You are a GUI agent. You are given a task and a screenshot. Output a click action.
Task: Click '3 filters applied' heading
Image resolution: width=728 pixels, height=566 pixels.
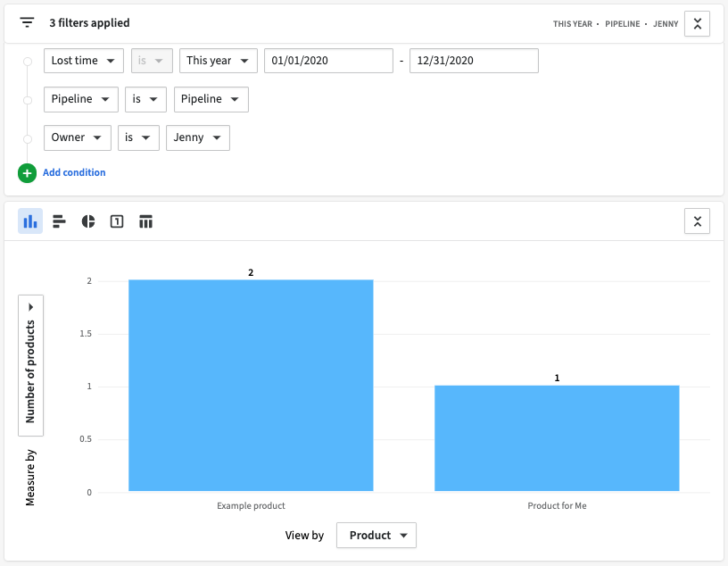click(89, 23)
